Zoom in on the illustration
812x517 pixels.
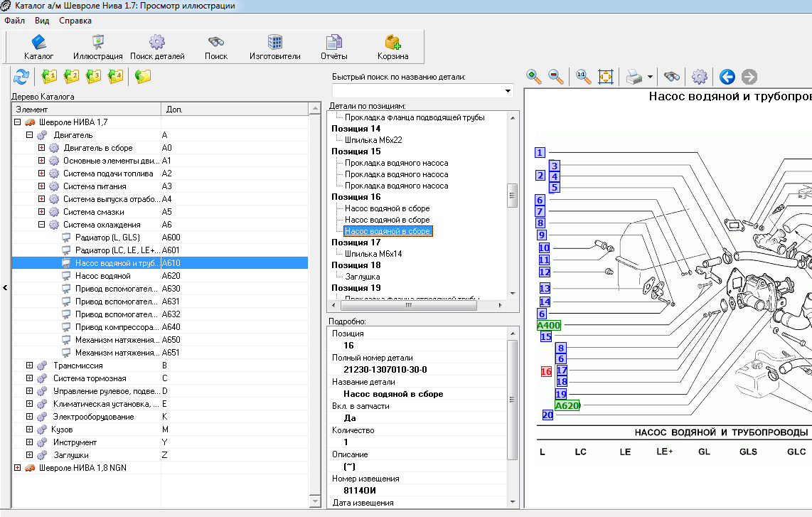pyautogui.click(x=534, y=78)
